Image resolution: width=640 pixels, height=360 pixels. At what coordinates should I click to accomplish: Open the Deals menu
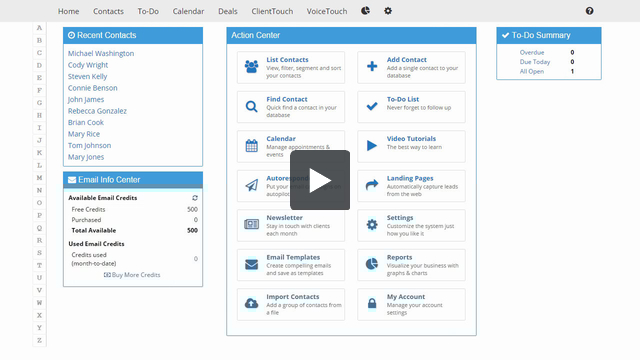click(x=228, y=11)
